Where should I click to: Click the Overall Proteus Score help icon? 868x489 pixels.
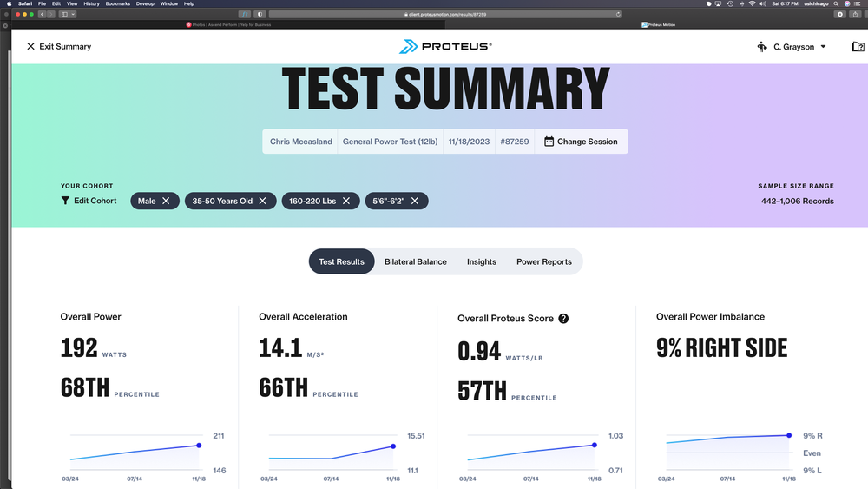click(x=563, y=319)
